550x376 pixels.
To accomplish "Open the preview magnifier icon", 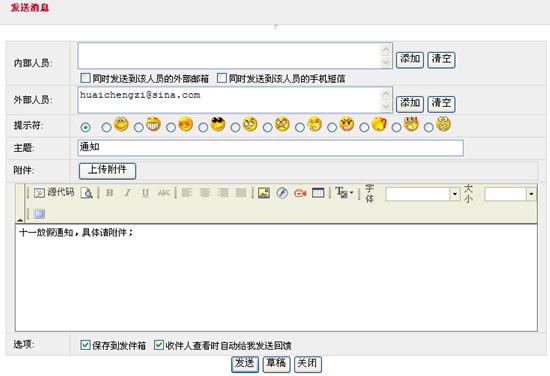I will pyautogui.click(x=86, y=193).
